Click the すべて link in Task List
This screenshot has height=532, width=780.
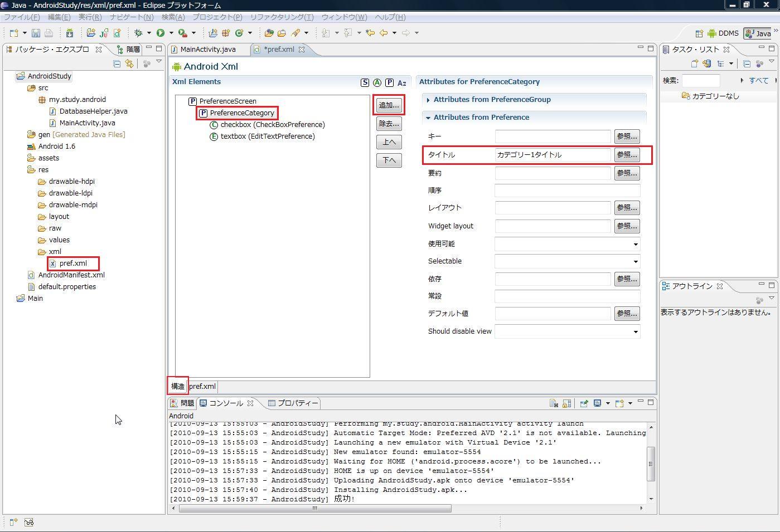tap(759, 81)
